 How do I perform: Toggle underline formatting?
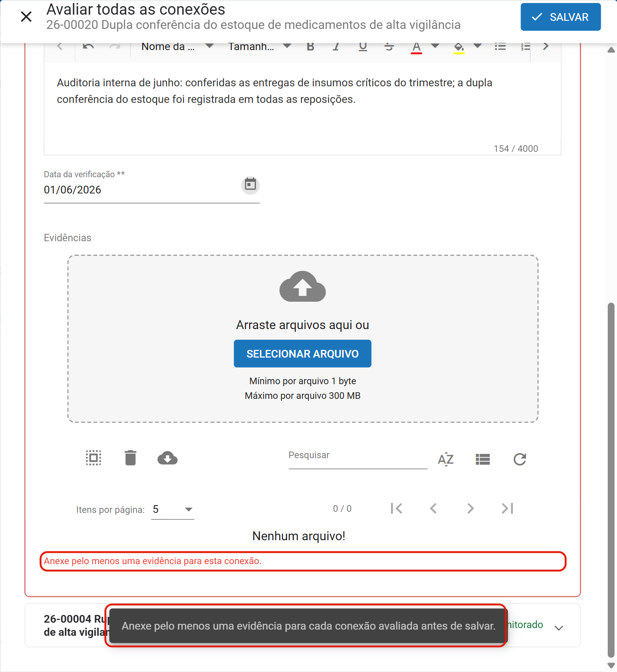[x=363, y=47]
